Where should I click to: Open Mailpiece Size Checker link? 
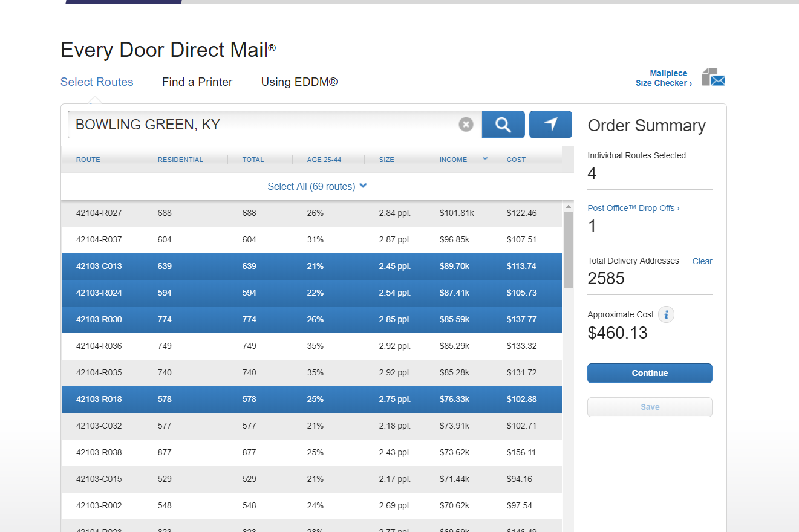(663, 78)
